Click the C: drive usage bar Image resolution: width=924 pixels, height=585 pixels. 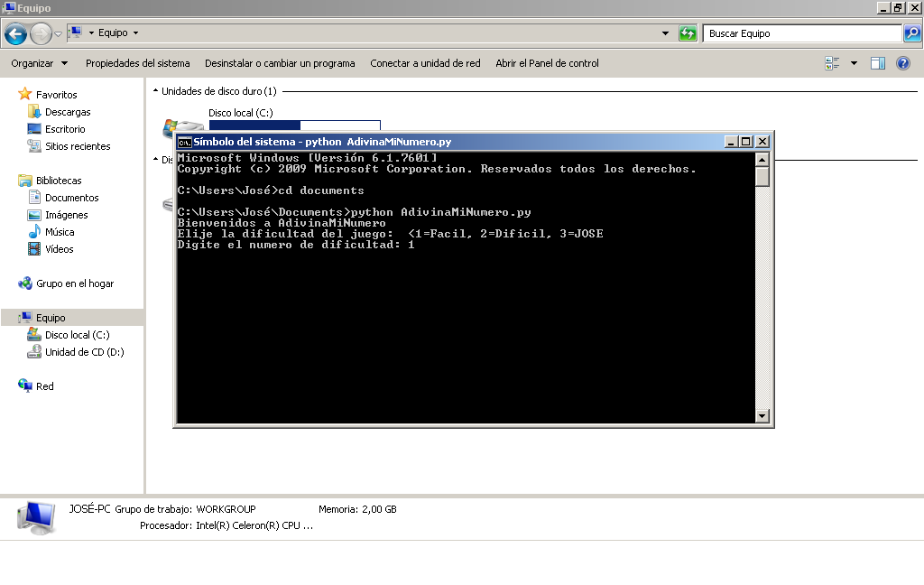pyautogui.click(x=295, y=125)
